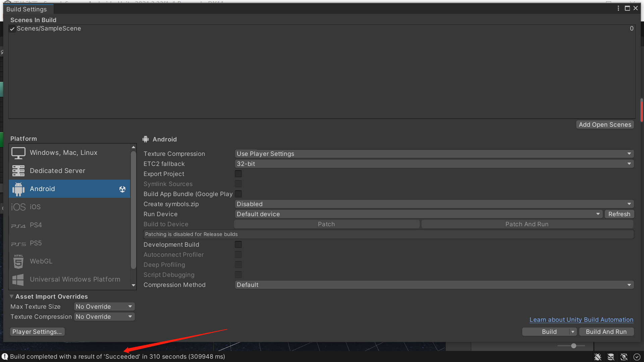The height and width of the screenshot is (362, 644).
Task: Open Player Settings panel
Action: point(37,331)
